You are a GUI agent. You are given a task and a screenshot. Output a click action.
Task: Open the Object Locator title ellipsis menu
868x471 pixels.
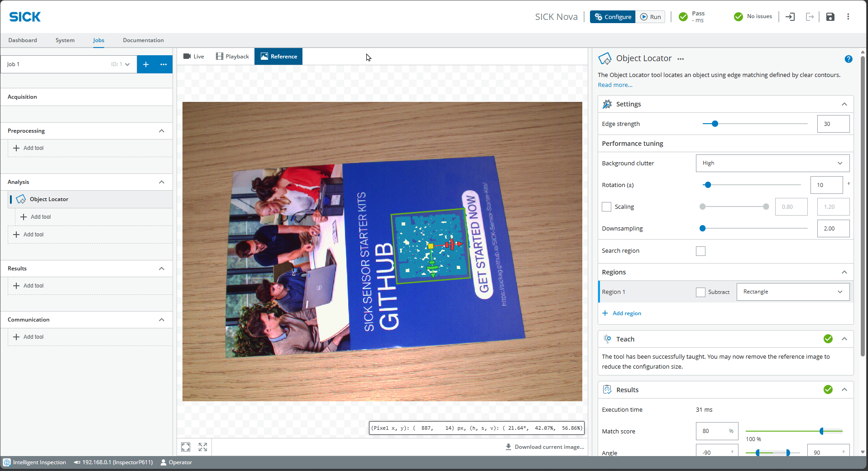(x=681, y=59)
